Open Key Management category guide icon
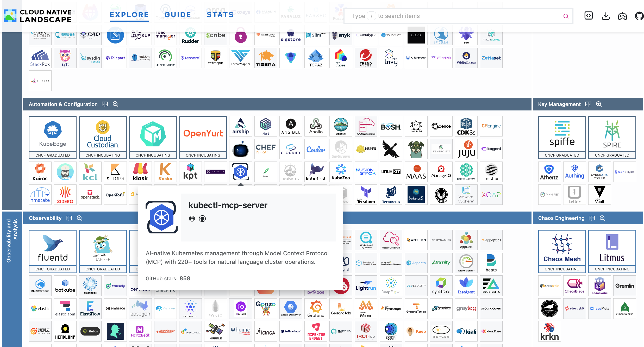 (x=588, y=104)
